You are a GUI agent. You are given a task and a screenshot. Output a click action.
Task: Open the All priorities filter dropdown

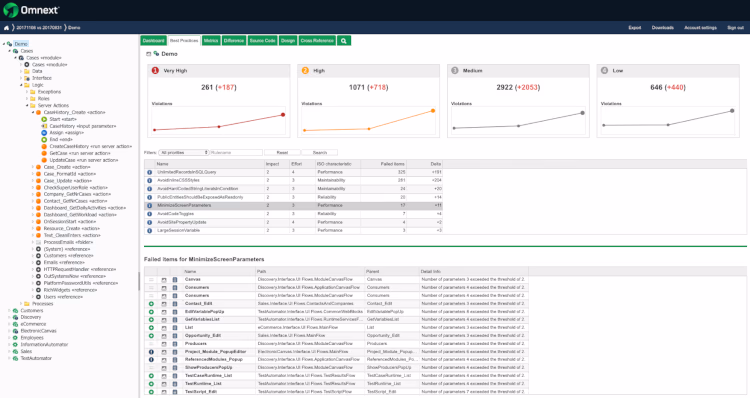184,153
